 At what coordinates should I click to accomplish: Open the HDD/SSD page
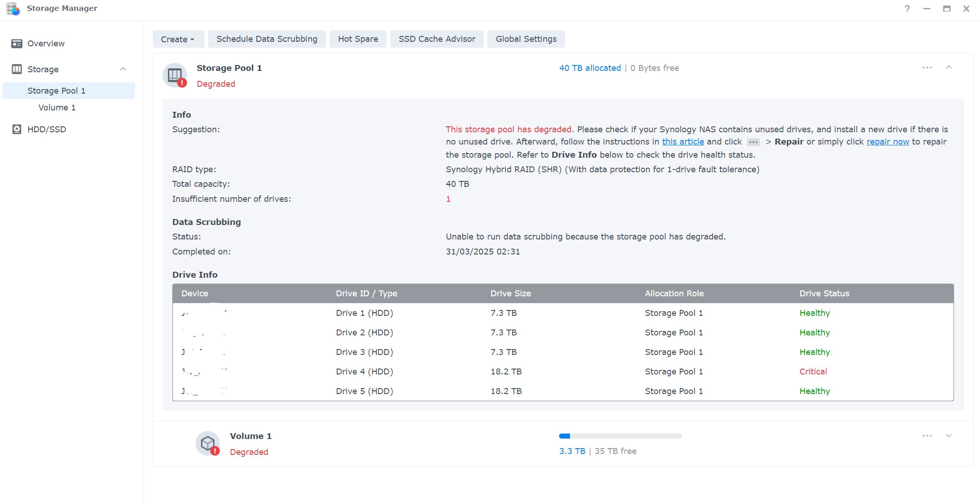tap(46, 129)
